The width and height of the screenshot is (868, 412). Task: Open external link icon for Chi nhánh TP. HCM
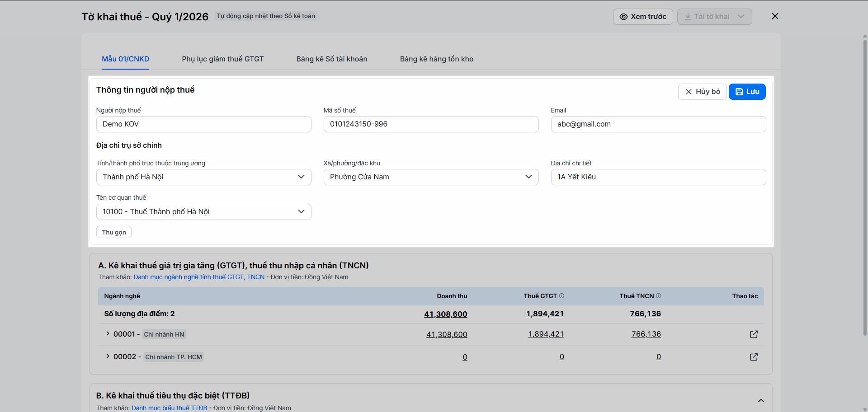click(754, 357)
